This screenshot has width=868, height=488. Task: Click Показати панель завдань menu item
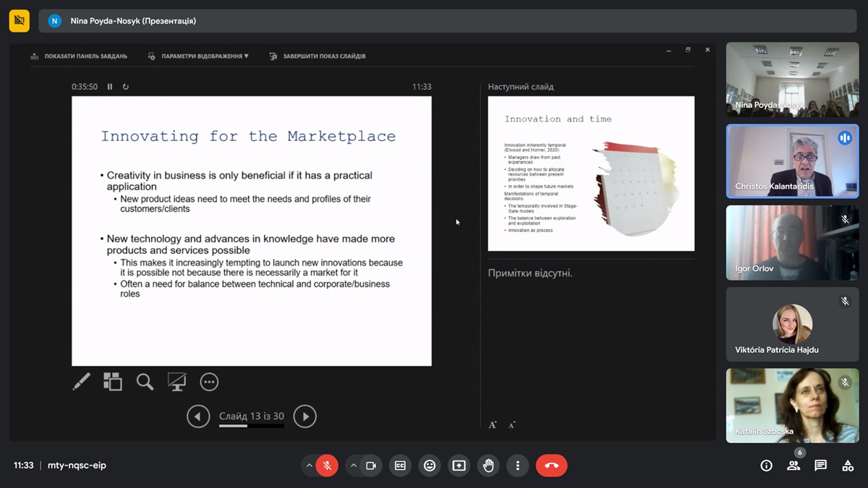79,56
